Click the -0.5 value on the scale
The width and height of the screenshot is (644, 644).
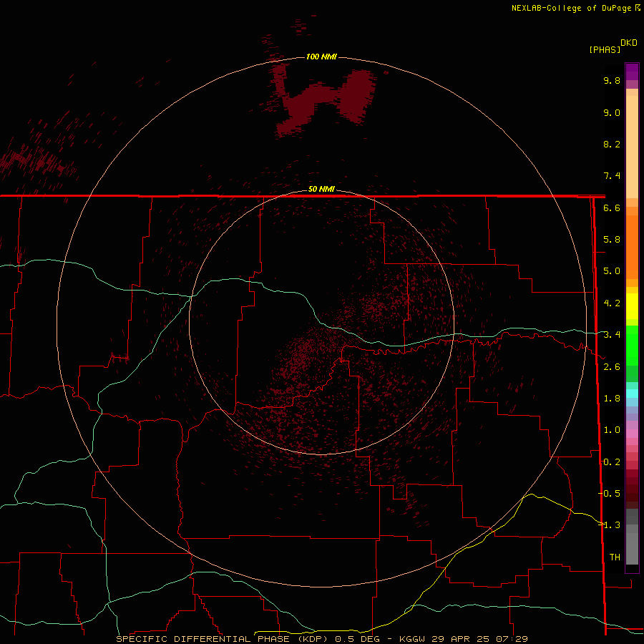pos(610,494)
